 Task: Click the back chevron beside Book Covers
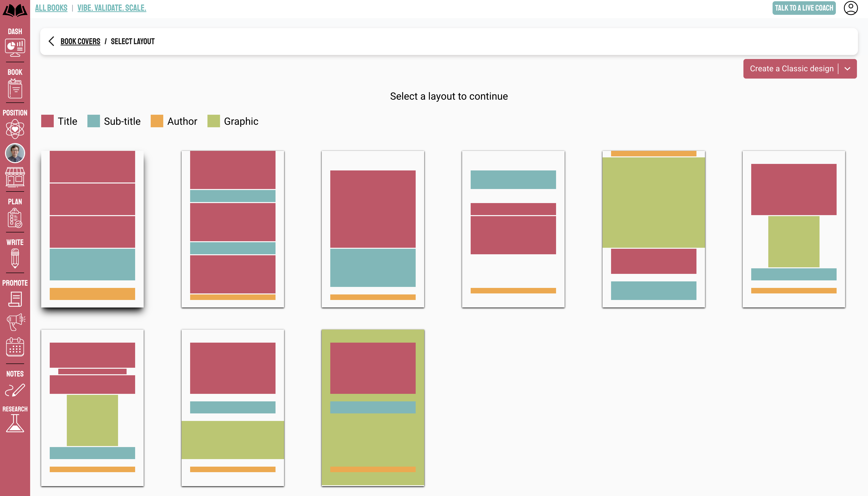pyautogui.click(x=51, y=41)
